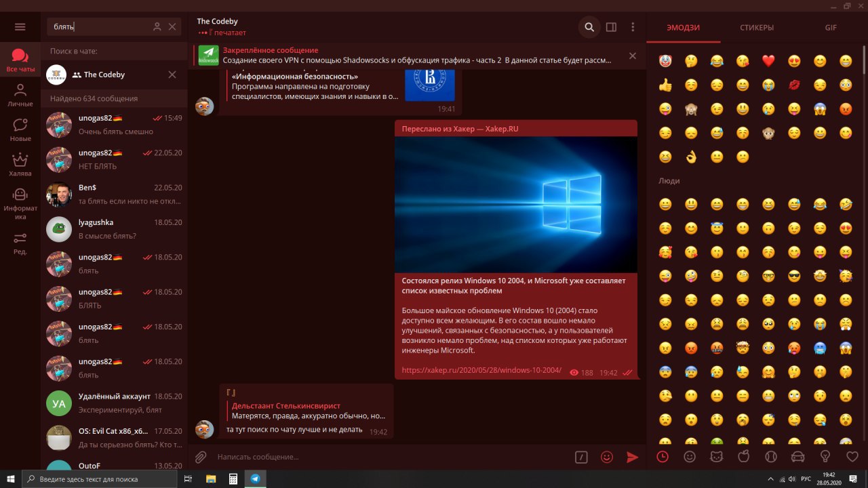Insert the thumbs up emoji
868x488 pixels.
coord(665,85)
